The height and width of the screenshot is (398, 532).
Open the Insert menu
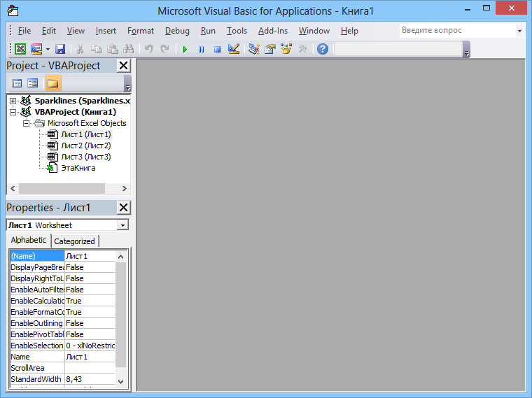point(106,31)
